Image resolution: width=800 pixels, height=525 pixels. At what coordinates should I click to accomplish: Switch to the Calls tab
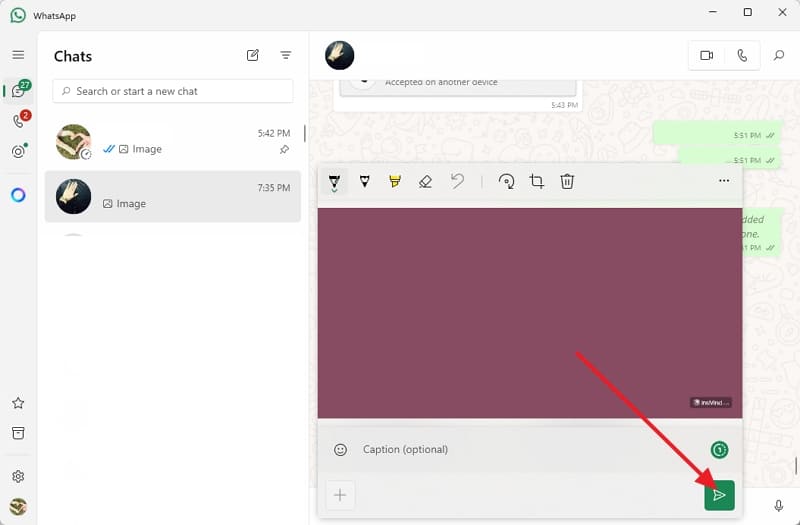pos(18,121)
